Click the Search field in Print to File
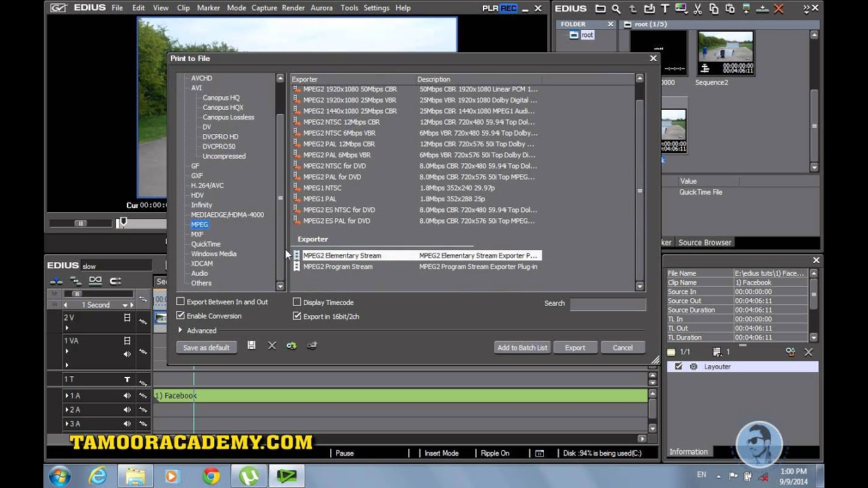This screenshot has height=488, width=868. pos(608,304)
